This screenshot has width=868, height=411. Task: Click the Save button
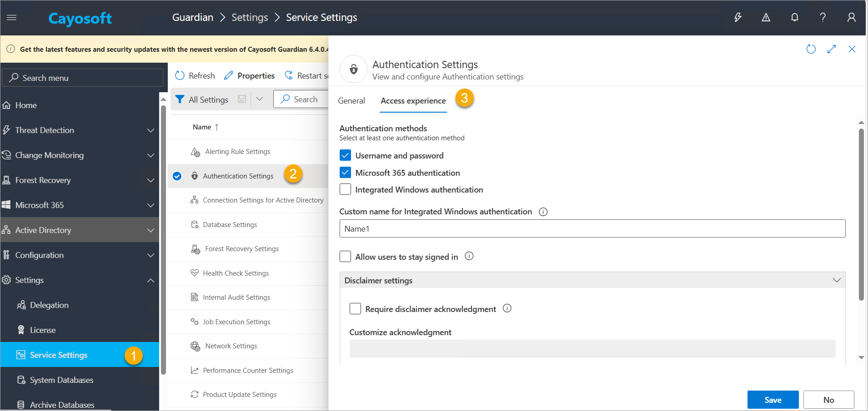pyautogui.click(x=773, y=400)
